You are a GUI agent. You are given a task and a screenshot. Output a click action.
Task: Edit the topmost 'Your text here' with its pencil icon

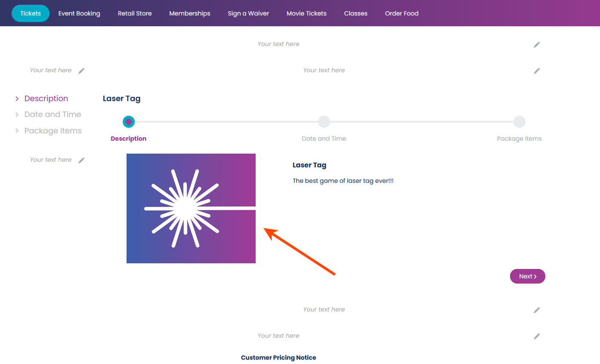(537, 44)
